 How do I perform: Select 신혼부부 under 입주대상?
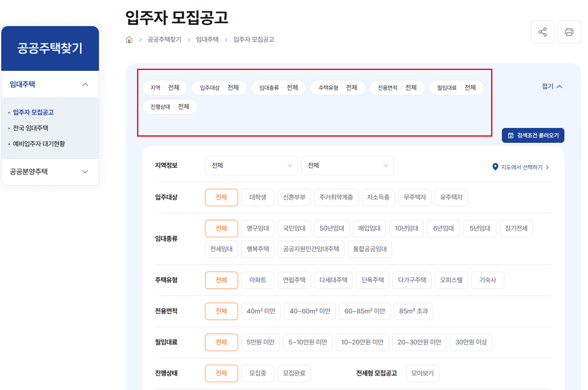(x=294, y=197)
